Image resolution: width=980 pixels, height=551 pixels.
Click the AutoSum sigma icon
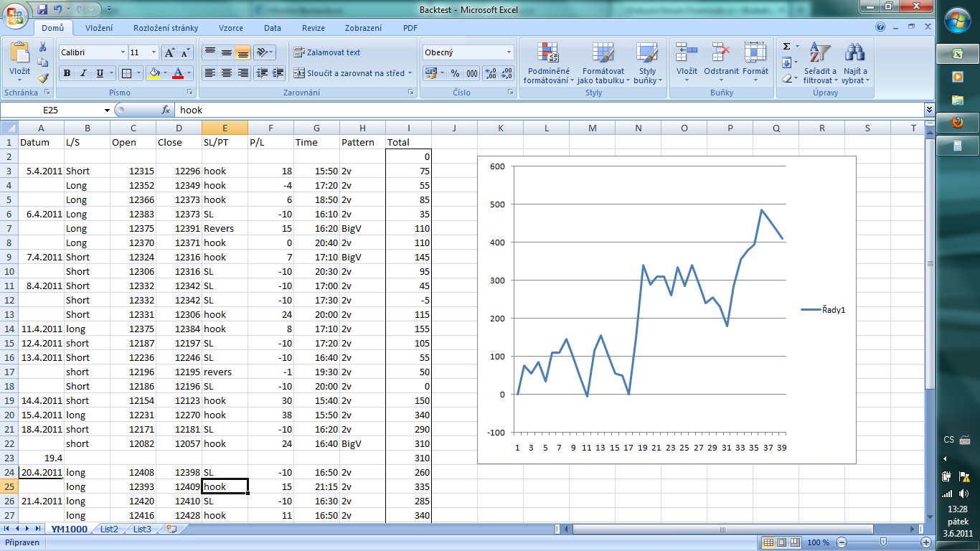787,47
